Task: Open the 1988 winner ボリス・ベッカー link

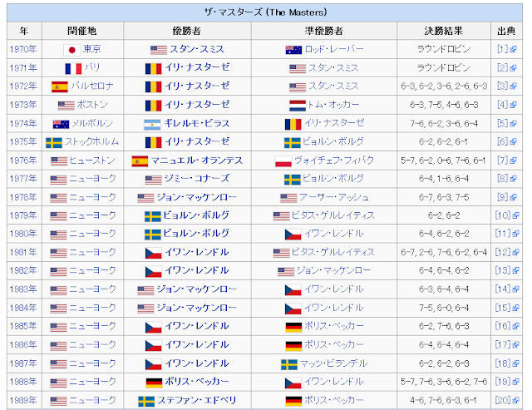Action: tap(197, 382)
